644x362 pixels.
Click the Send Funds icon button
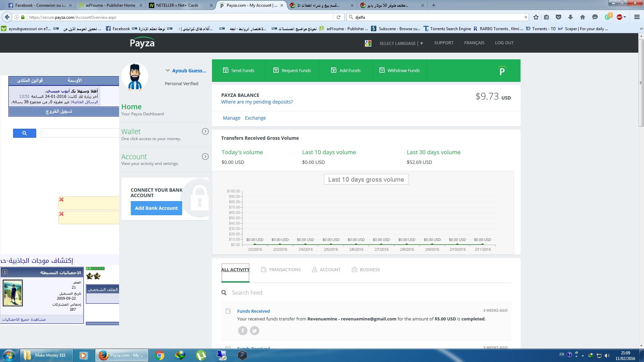pos(238,70)
